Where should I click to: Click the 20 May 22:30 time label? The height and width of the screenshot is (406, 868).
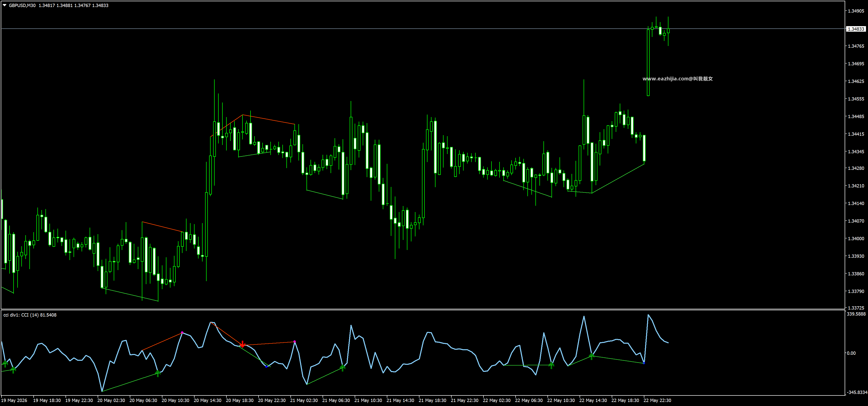272,400
